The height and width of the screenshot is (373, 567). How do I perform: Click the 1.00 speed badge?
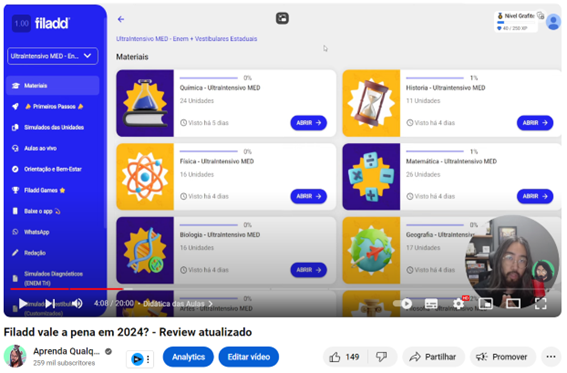[x=21, y=23]
